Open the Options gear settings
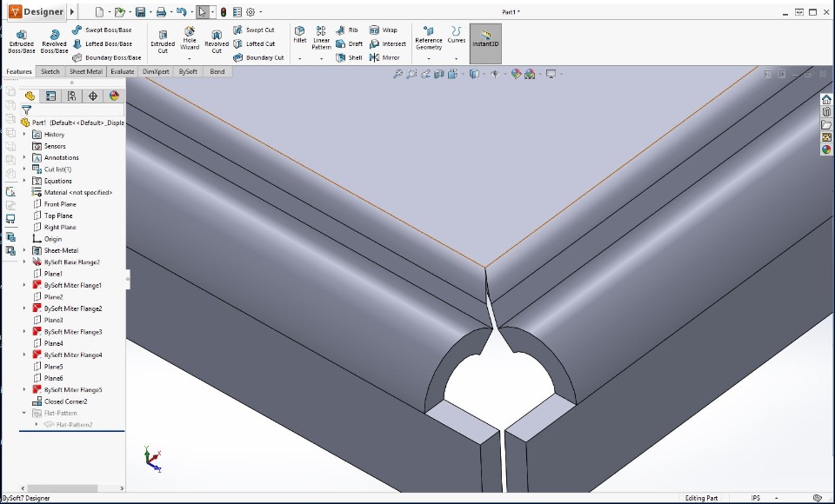 pyautogui.click(x=250, y=11)
